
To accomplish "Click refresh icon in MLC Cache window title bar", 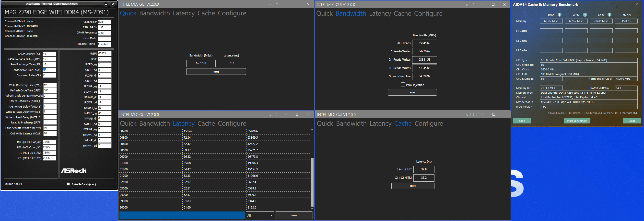I will [x=467, y=115].
